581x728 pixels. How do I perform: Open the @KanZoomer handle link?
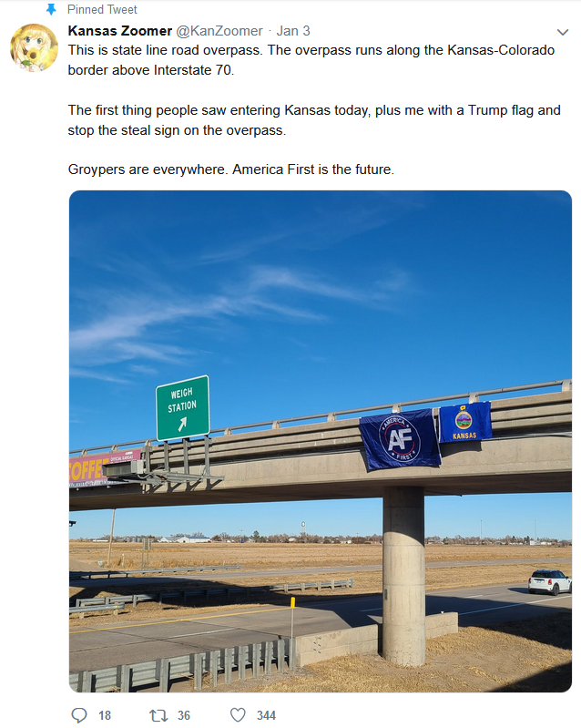click(219, 31)
